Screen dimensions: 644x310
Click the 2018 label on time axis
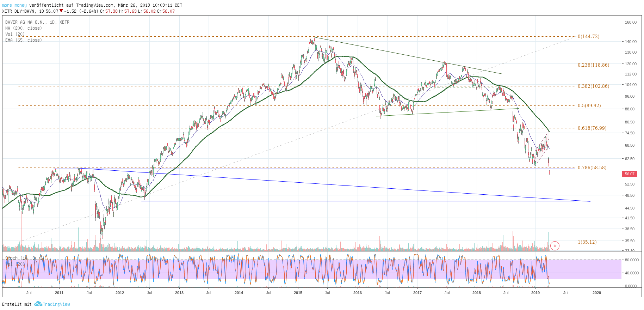pos(477,293)
